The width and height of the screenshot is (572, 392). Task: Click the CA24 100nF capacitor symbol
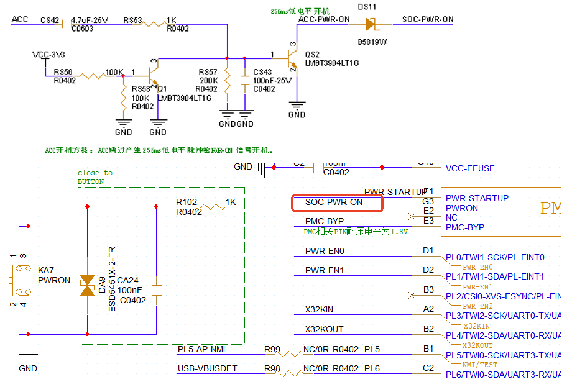157,290
